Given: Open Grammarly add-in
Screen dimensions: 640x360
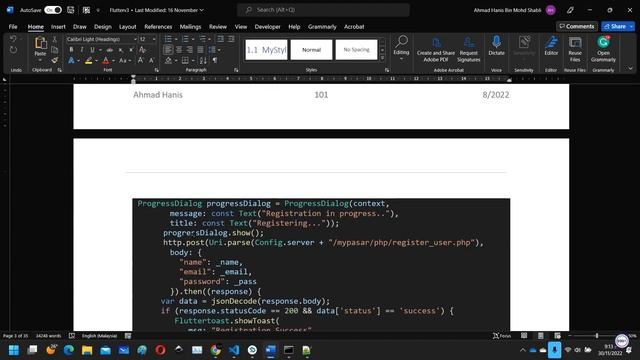Looking at the screenshot, I should 603,49.
